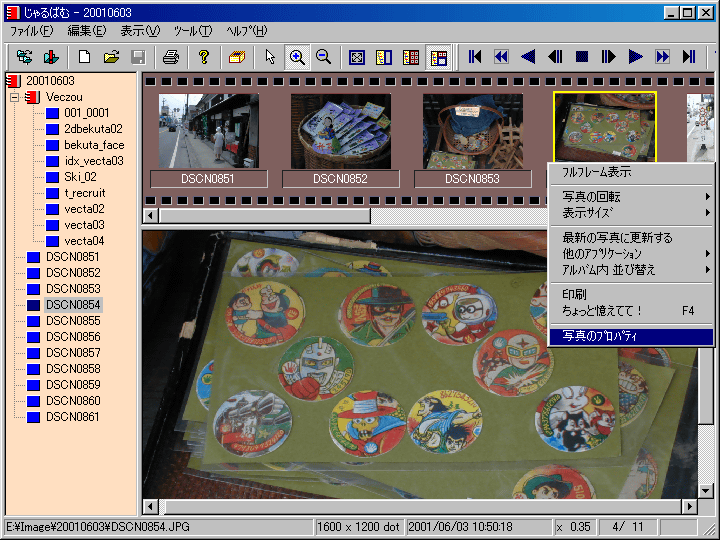Stop slideshow with square button

tap(582, 57)
